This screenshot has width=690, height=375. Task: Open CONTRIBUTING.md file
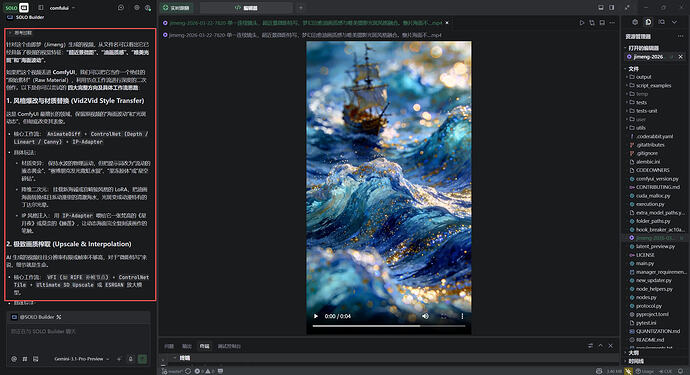tap(657, 187)
